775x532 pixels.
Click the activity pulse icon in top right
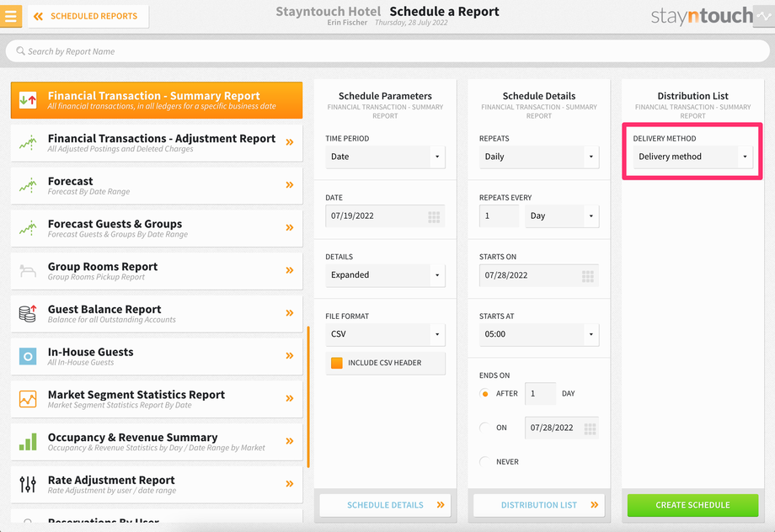[x=764, y=16]
